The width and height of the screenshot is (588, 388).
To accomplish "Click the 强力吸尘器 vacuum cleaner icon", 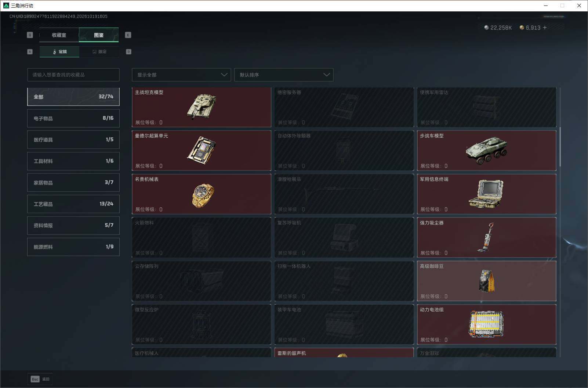I will 486,237.
